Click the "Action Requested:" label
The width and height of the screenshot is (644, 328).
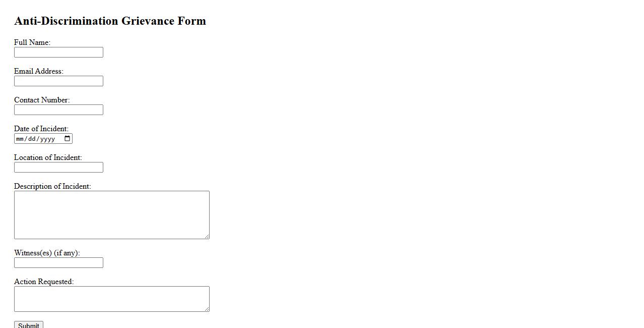pos(44,282)
